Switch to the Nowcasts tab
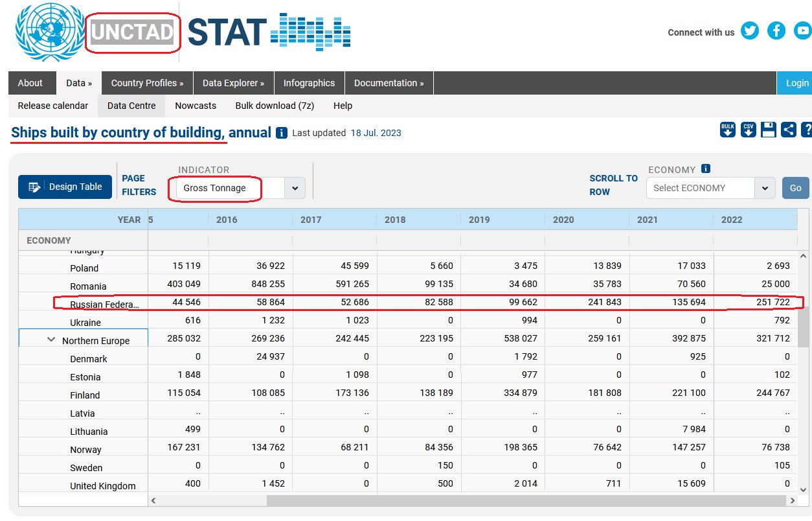 pyautogui.click(x=196, y=106)
